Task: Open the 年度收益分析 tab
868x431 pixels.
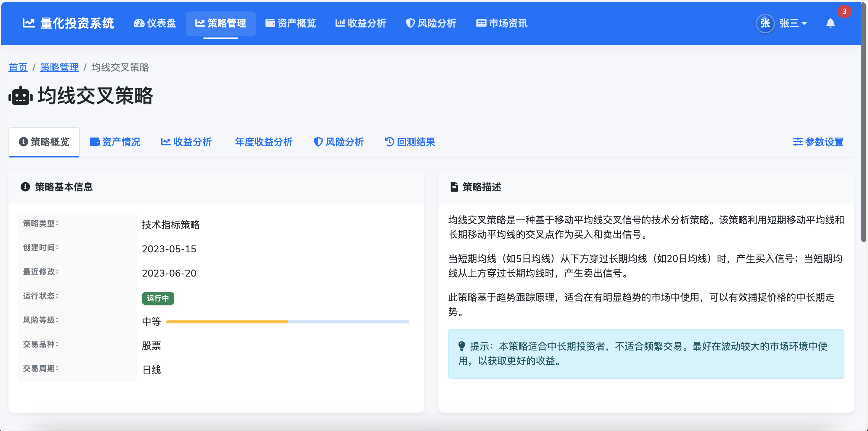Action: [x=264, y=142]
